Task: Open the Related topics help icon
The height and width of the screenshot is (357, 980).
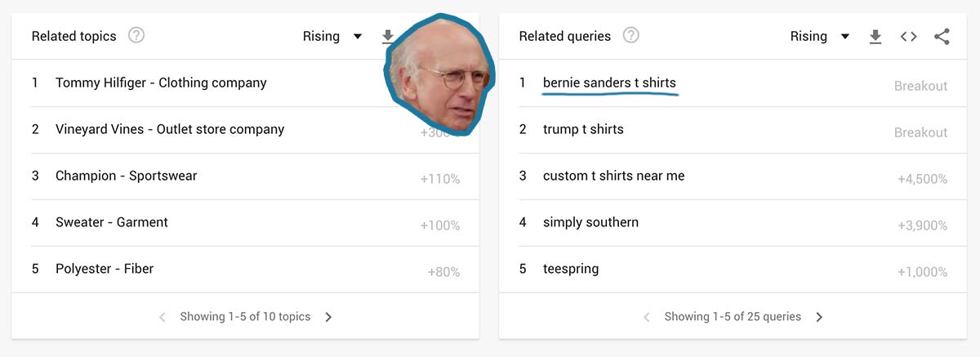Action: tap(136, 36)
